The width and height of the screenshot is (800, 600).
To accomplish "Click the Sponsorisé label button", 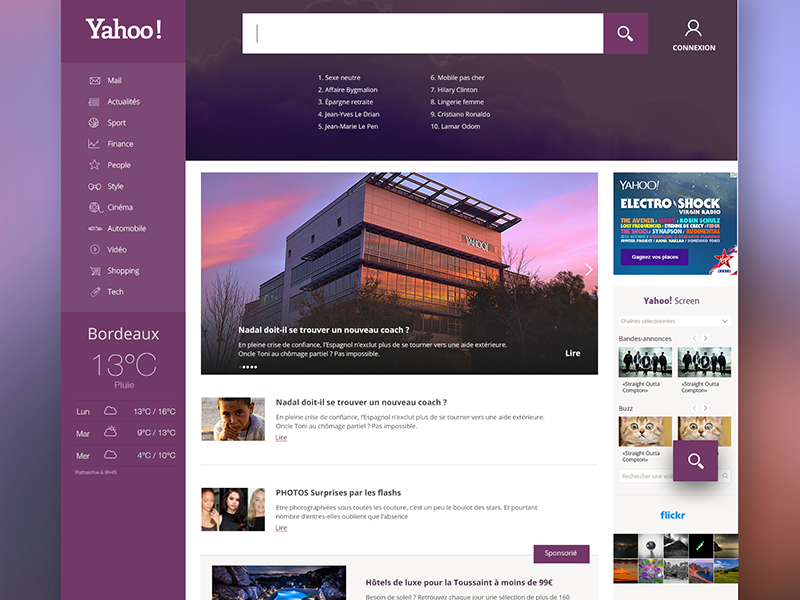I will (x=561, y=554).
